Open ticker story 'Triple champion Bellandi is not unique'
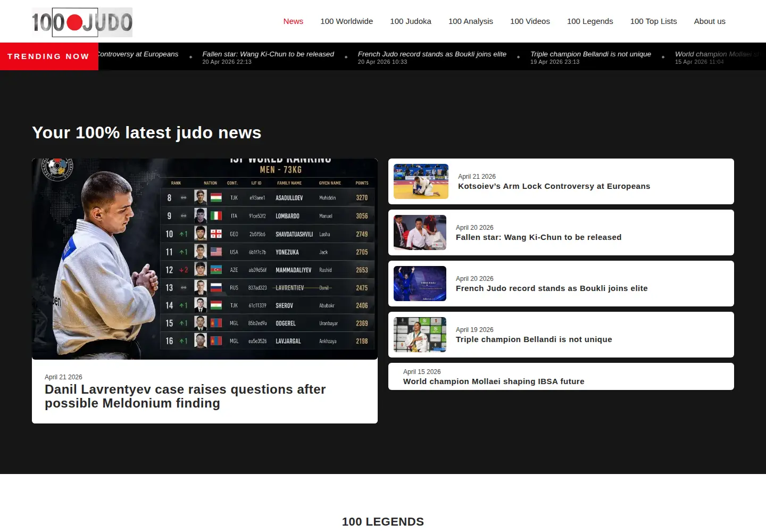766x532 pixels. [x=590, y=54]
